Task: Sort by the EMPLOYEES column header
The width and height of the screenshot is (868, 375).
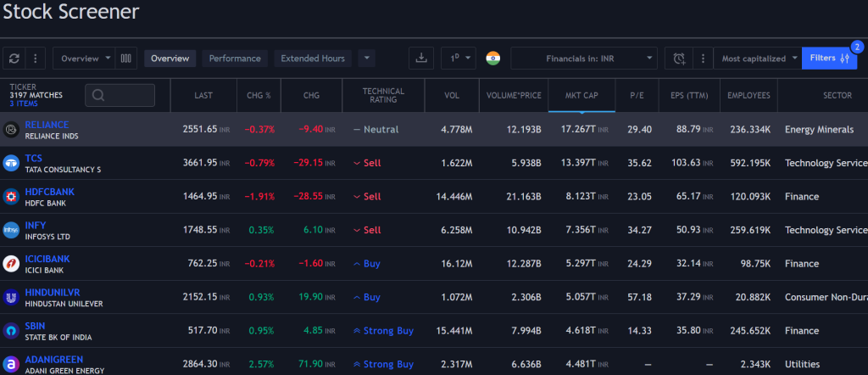Action: [x=748, y=95]
